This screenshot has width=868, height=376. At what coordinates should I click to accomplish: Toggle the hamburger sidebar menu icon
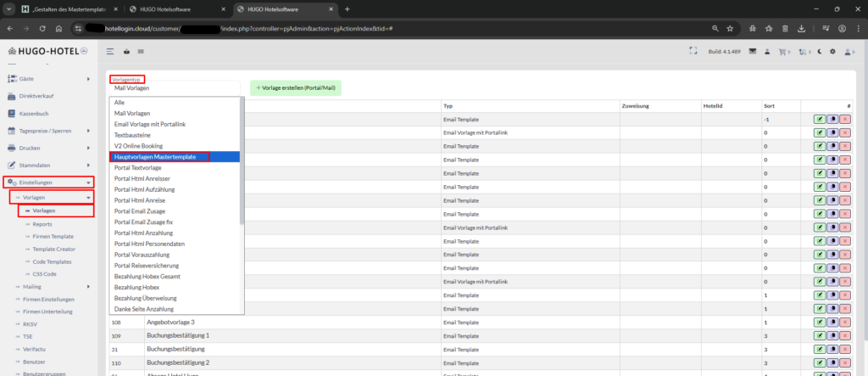point(111,52)
